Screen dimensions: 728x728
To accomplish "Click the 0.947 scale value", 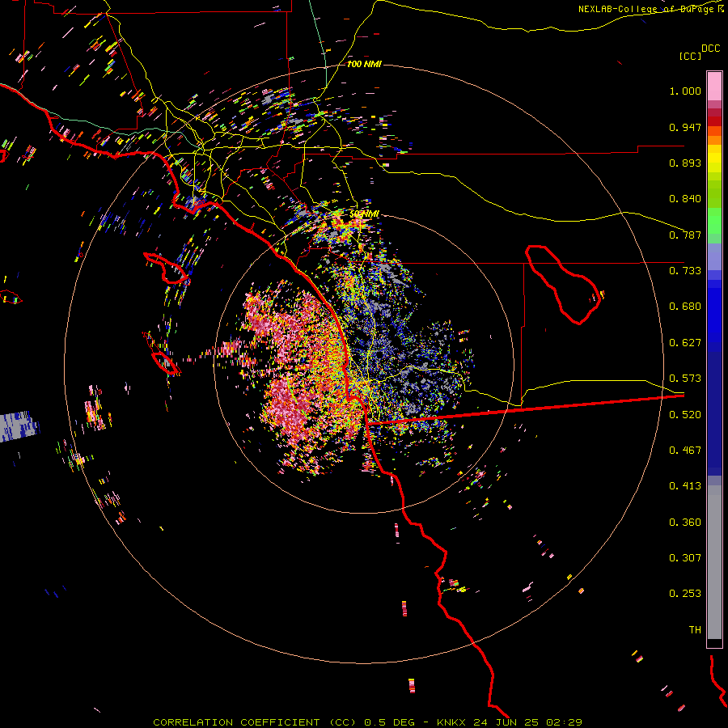I will pos(685,127).
